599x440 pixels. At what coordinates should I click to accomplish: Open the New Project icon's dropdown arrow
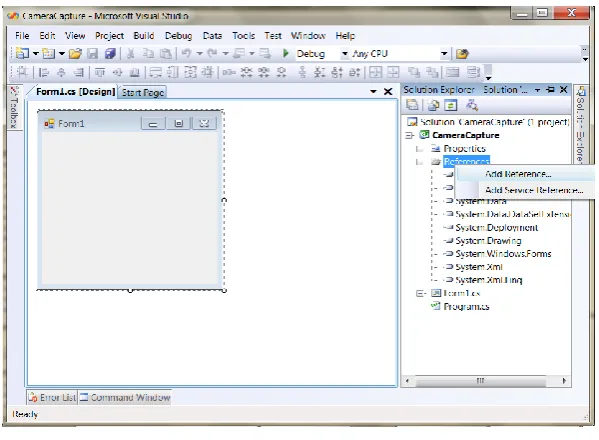click(35, 53)
